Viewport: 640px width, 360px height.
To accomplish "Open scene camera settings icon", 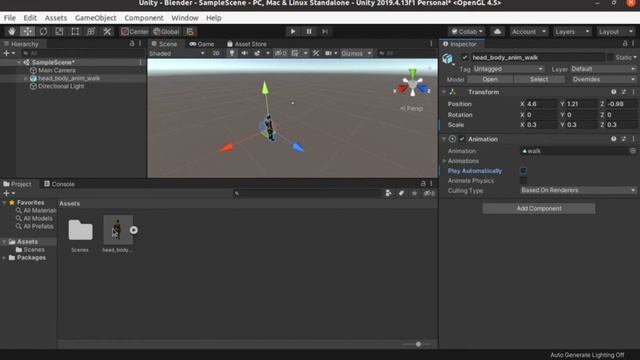I will (328, 53).
